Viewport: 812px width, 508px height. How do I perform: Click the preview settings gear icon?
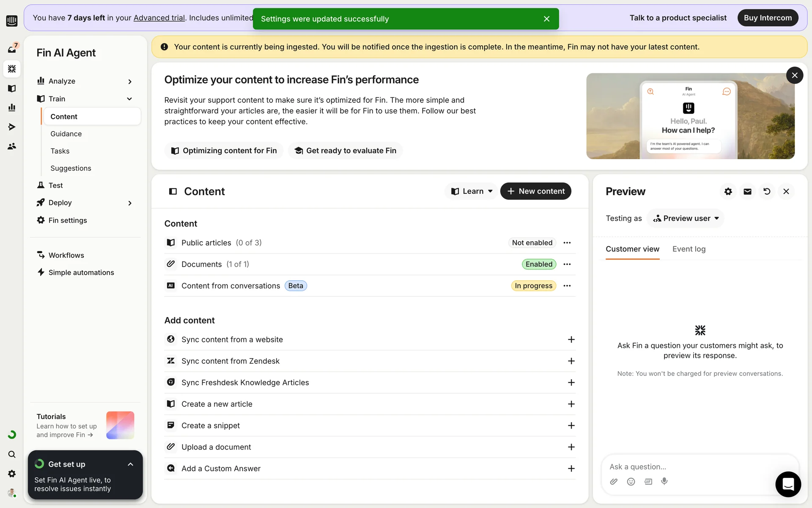coord(728,191)
